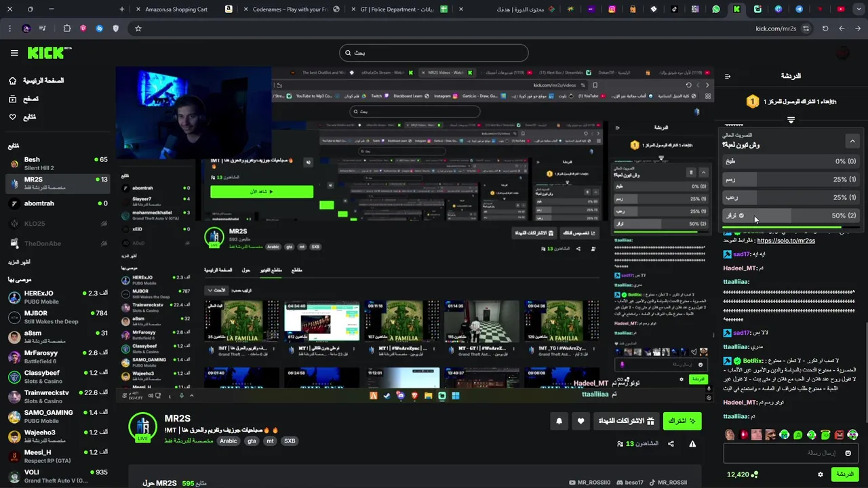Screen dimensions: 868x488
Task: Click the Arabic channel tag
Action: click(229, 441)
